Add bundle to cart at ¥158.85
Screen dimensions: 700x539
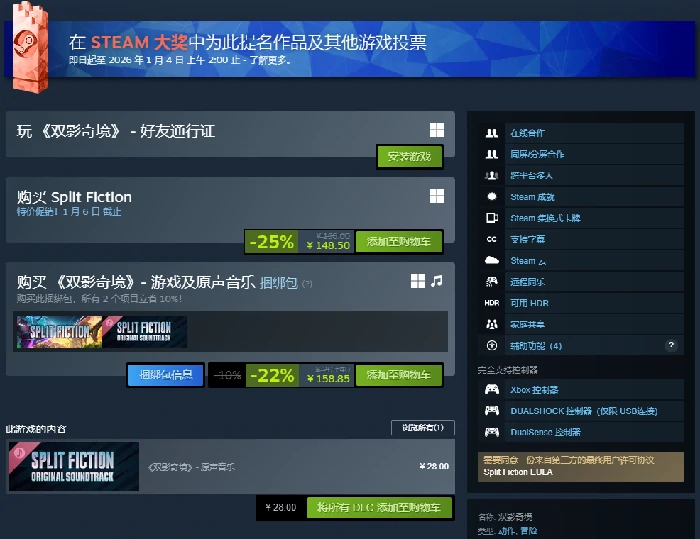[399, 374]
